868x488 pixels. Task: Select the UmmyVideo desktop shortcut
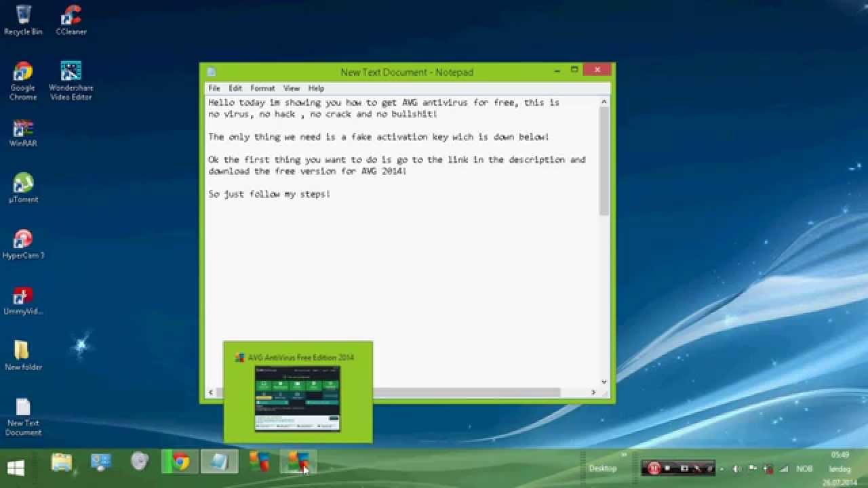(23, 302)
